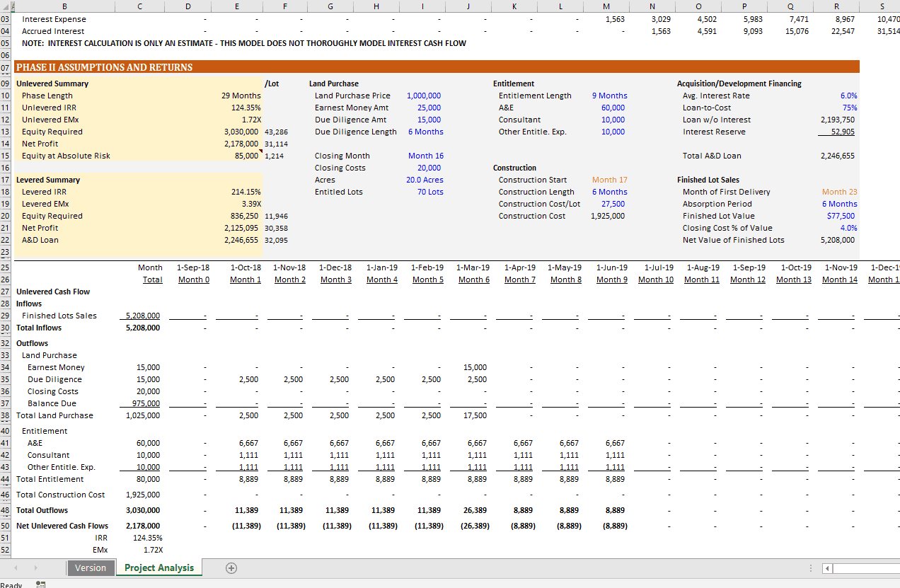
Task: Select the Interest Reserve value 52,905
Action: [x=843, y=132]
